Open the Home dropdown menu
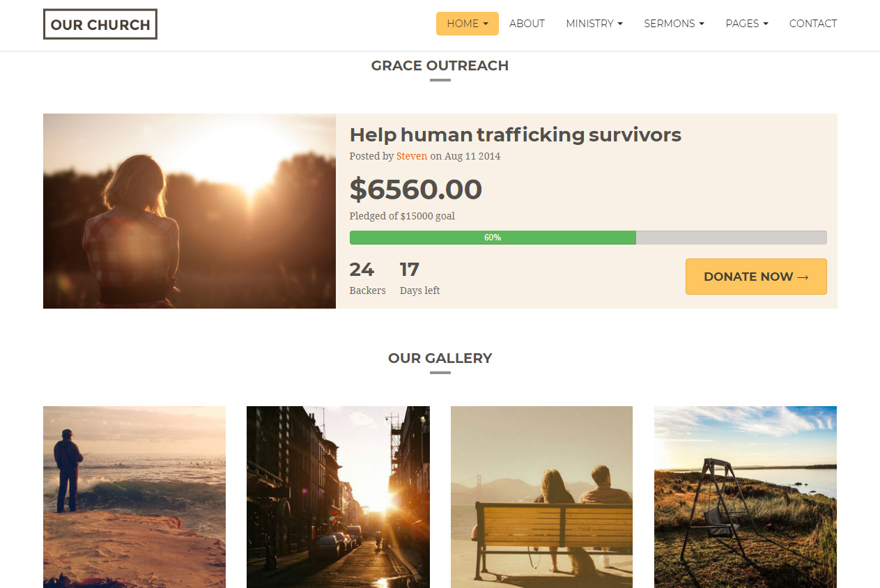The width and height of the screenshot is (880, 588). (467, 24)
